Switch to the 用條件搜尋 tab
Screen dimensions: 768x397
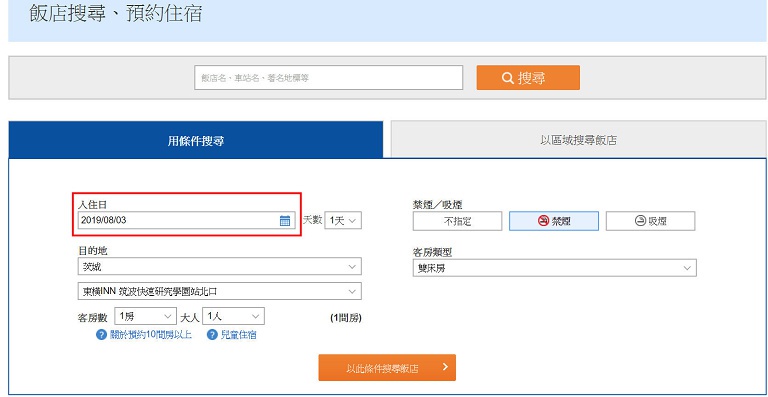click(196, 140)
